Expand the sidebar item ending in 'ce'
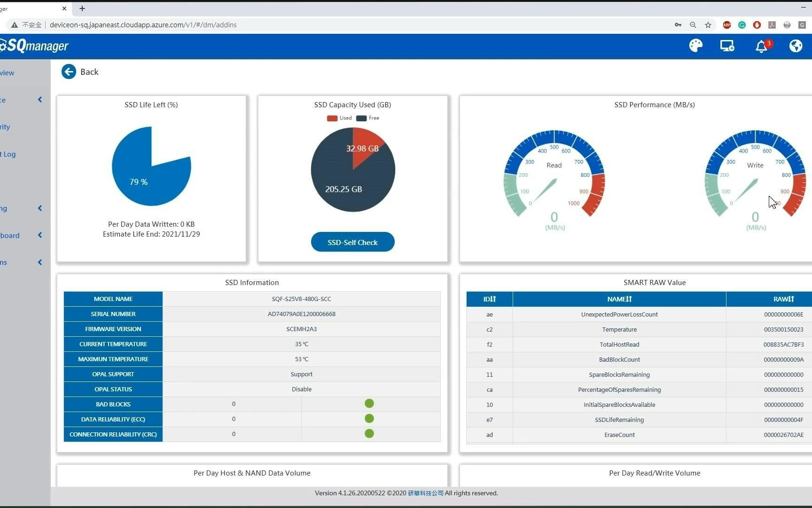This screenshot has height=508, width=812. coord(40,100)
